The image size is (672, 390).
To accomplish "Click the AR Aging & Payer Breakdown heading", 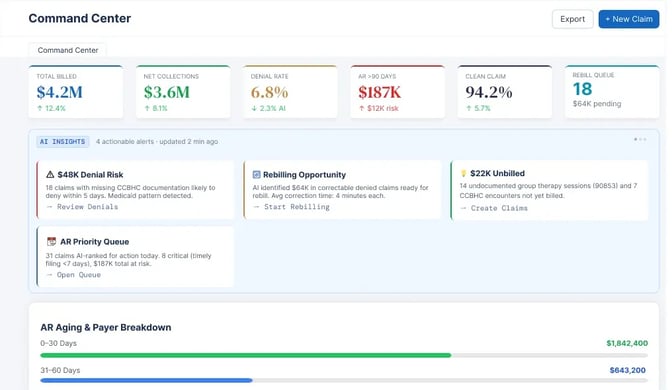I will [x=106, y=327].
